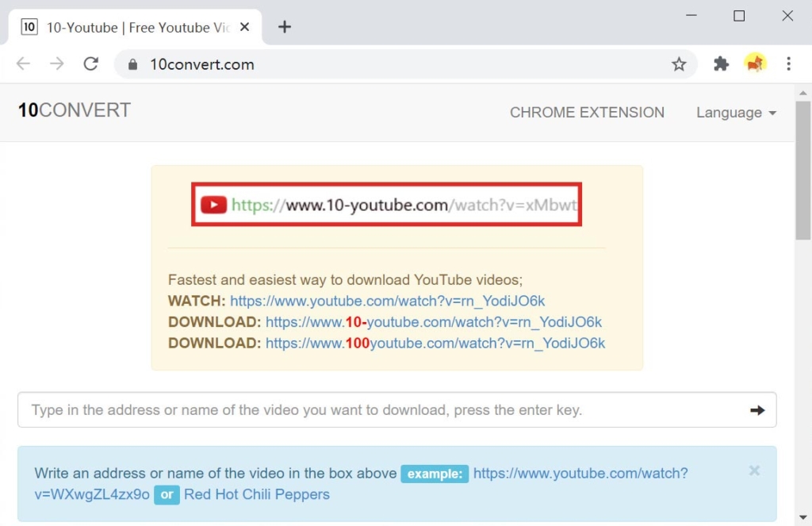Expand the Language dropdown
This screenshot has width=812, height=526.
736,113
